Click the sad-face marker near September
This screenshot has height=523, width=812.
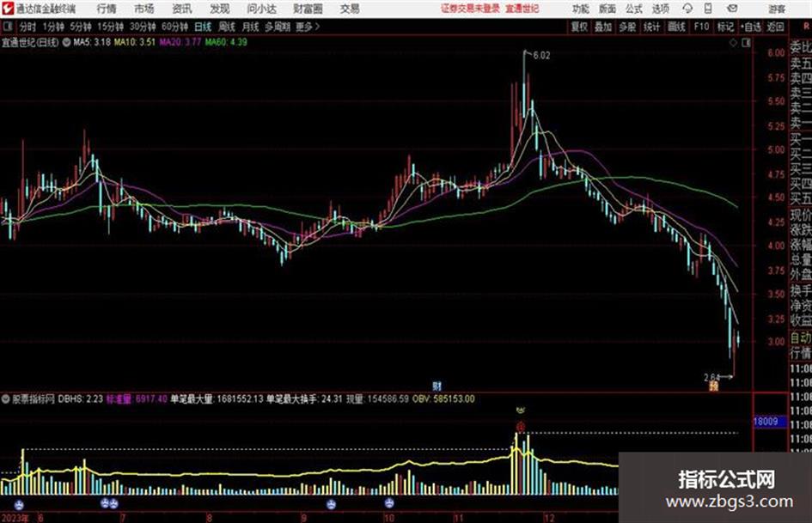click(x=331, y=504)
